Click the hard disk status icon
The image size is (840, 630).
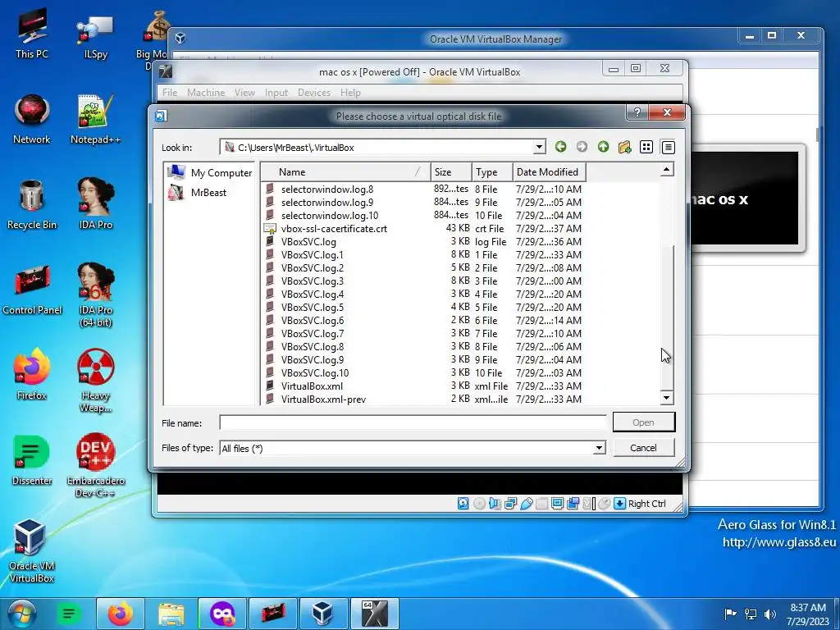tap(463, 504)
